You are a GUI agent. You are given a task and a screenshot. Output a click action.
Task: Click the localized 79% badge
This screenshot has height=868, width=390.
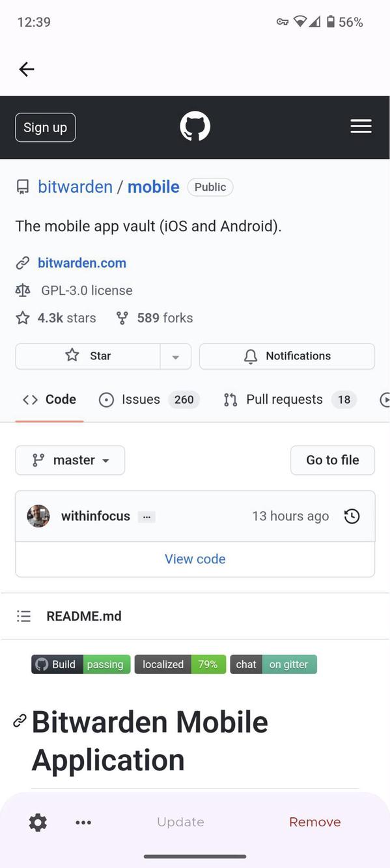point(180,664)
